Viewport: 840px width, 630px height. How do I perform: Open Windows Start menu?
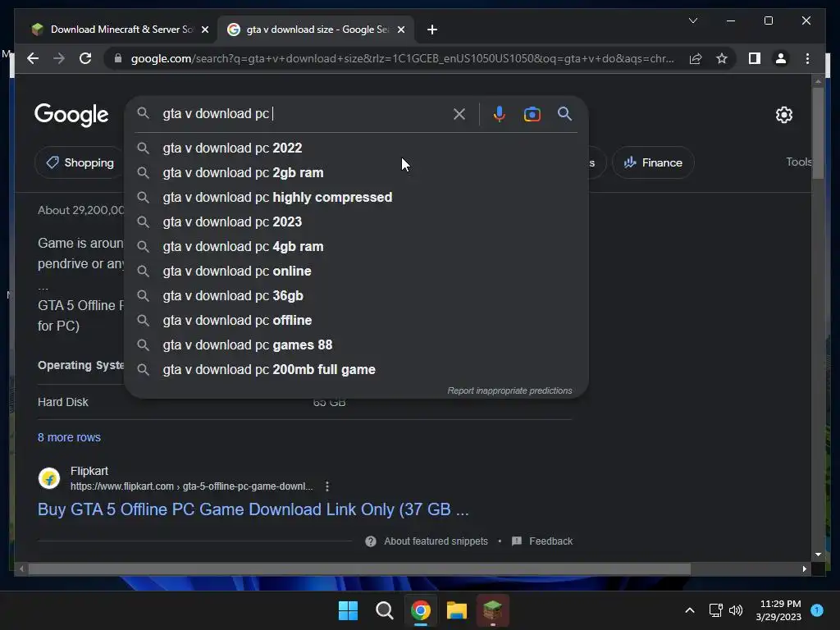pos(348,610)
